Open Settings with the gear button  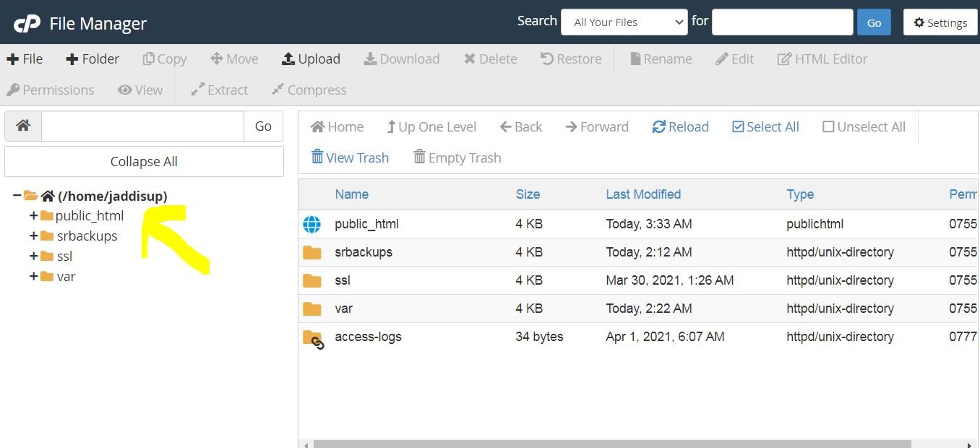tap(940, 22)
